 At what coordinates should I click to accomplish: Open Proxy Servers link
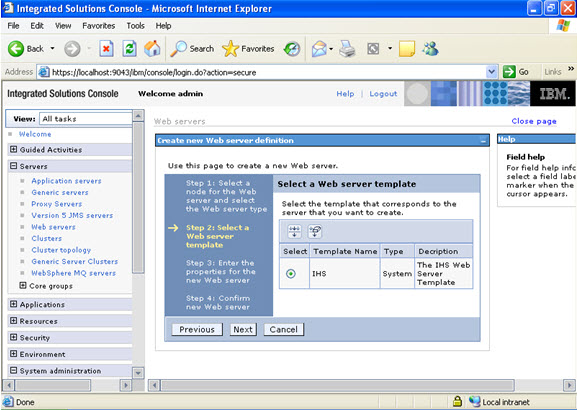coord(57,204)
